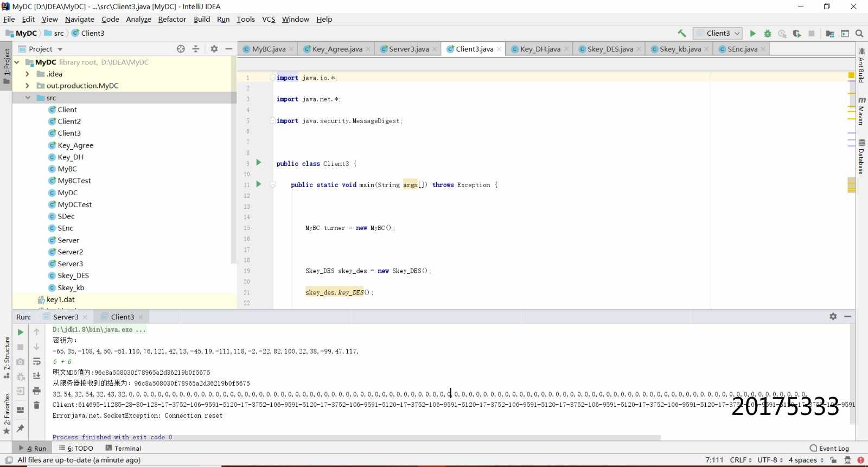Run main method from gutter arrow
868x467 pixels.
259,184
